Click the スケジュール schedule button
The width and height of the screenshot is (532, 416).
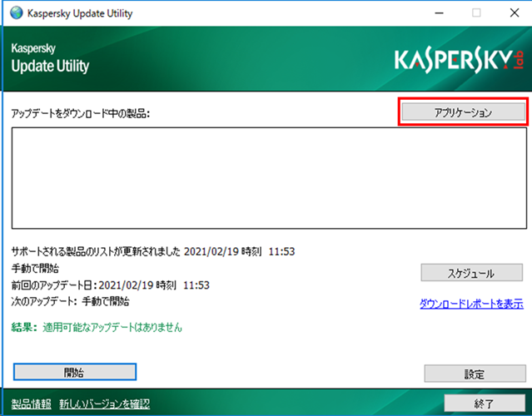(471, 273)
